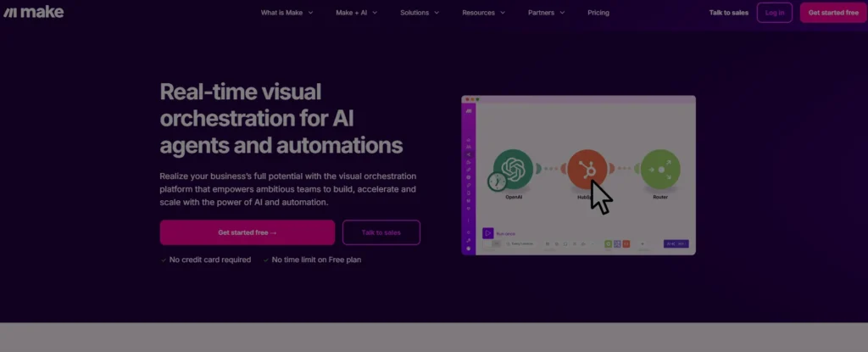Screen dimensions: 868x352
Task: Click the Log in button
Action: click(775, 13)
